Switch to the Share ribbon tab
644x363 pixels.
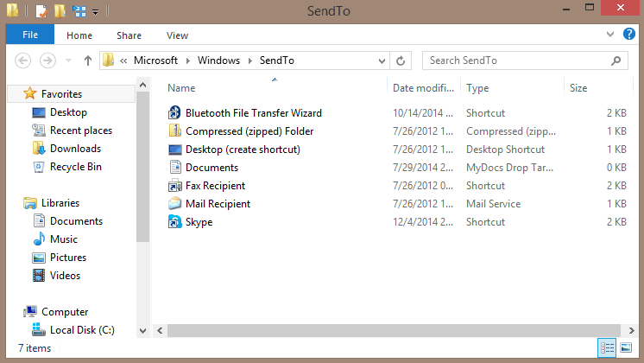coord(129,35)
